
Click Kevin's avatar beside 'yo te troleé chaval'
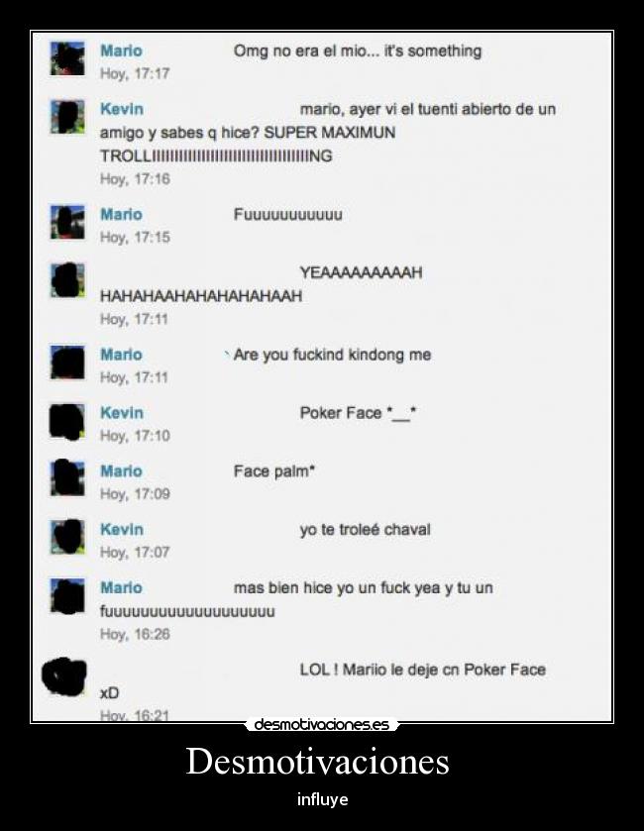(x=67, y=537)
